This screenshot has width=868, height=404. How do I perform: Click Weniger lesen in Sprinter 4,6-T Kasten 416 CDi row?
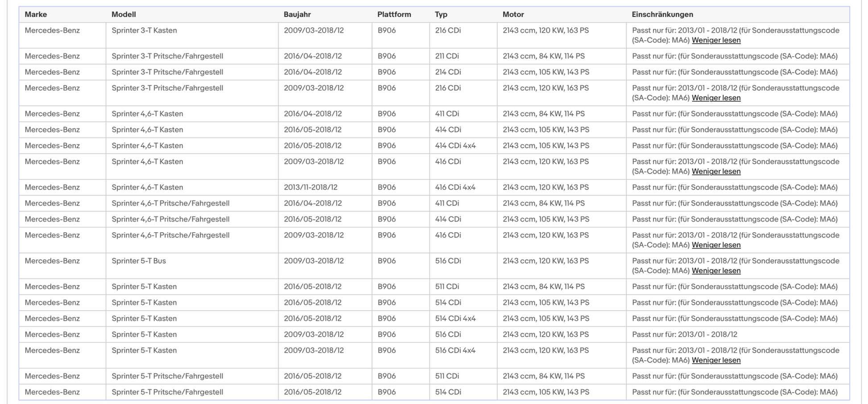pos(716,171)
